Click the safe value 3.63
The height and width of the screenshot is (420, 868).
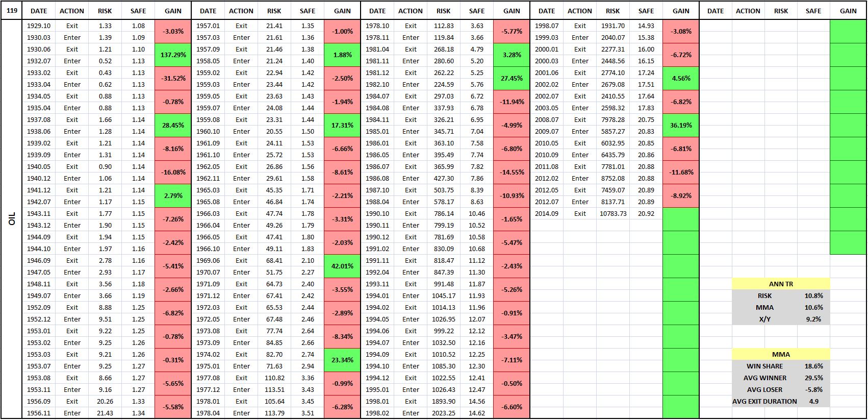[477, 26]
